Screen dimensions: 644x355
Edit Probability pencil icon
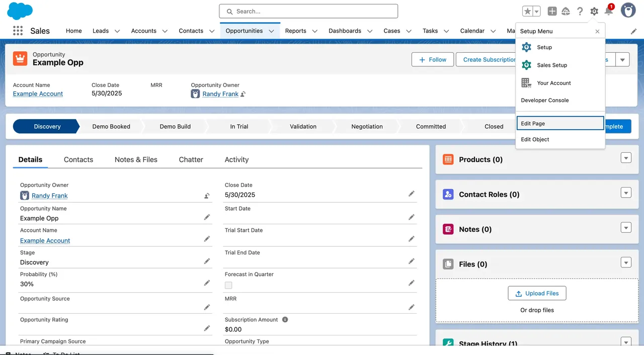pyautogui.click(x=207, y=283)
